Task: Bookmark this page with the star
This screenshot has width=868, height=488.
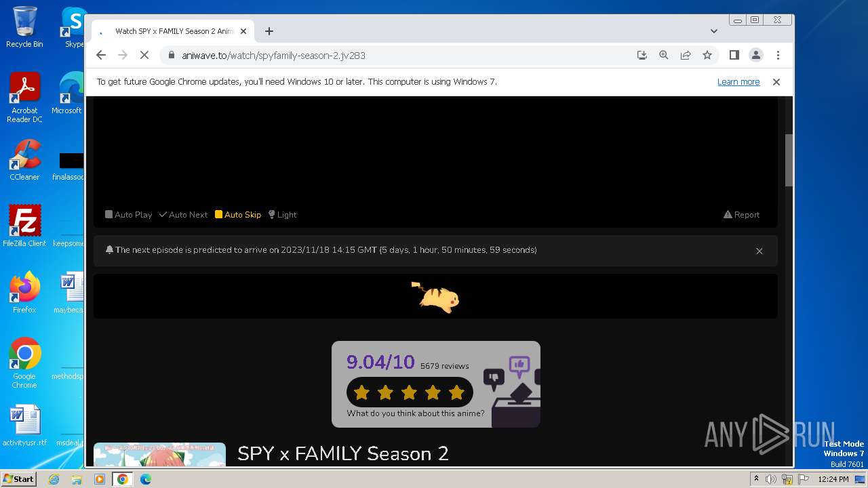Action: click(x=707, y=56)
